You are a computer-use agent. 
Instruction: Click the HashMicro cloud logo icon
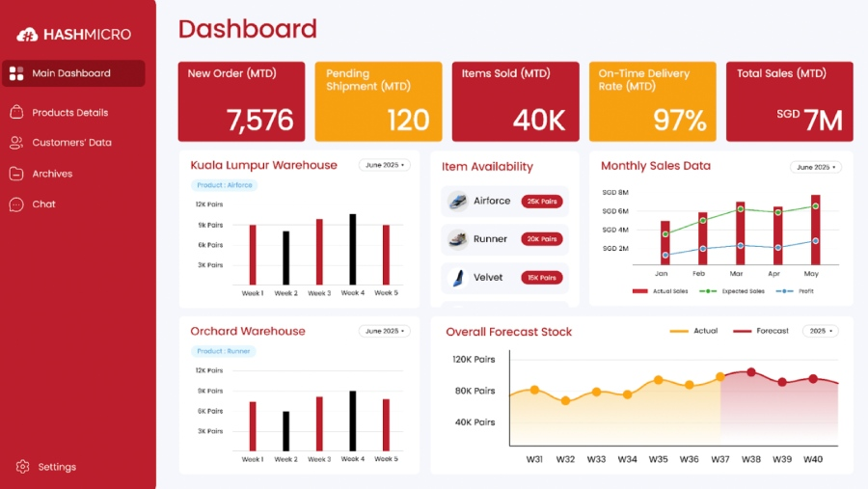coord(27,35)
